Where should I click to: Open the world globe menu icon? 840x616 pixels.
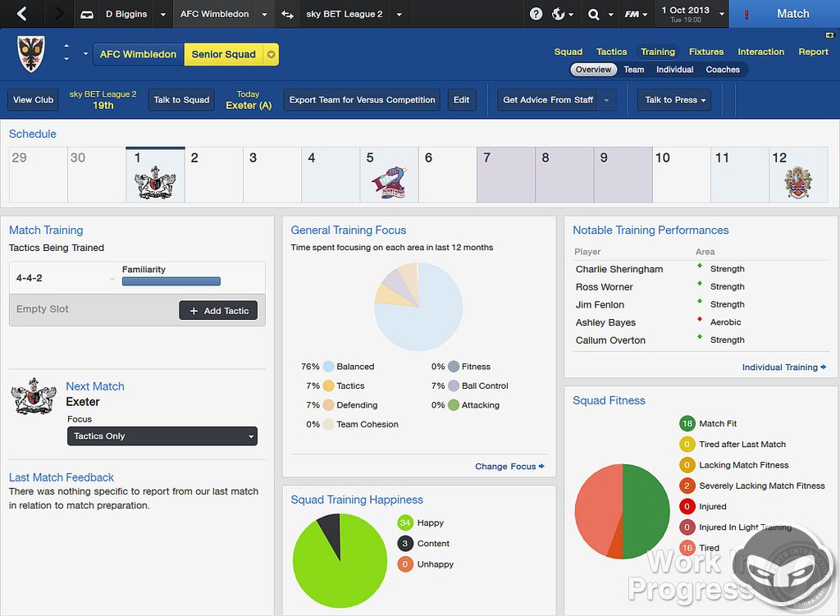[558, 15]
